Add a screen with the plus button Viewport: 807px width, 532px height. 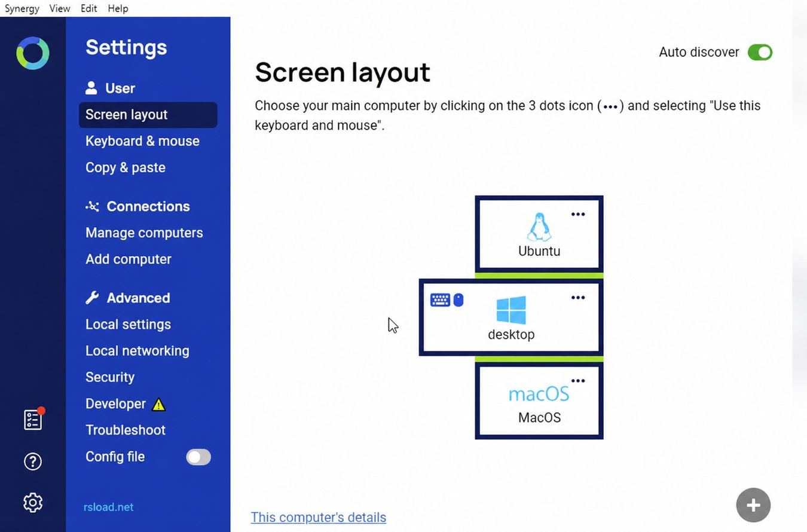click(753, 505)
